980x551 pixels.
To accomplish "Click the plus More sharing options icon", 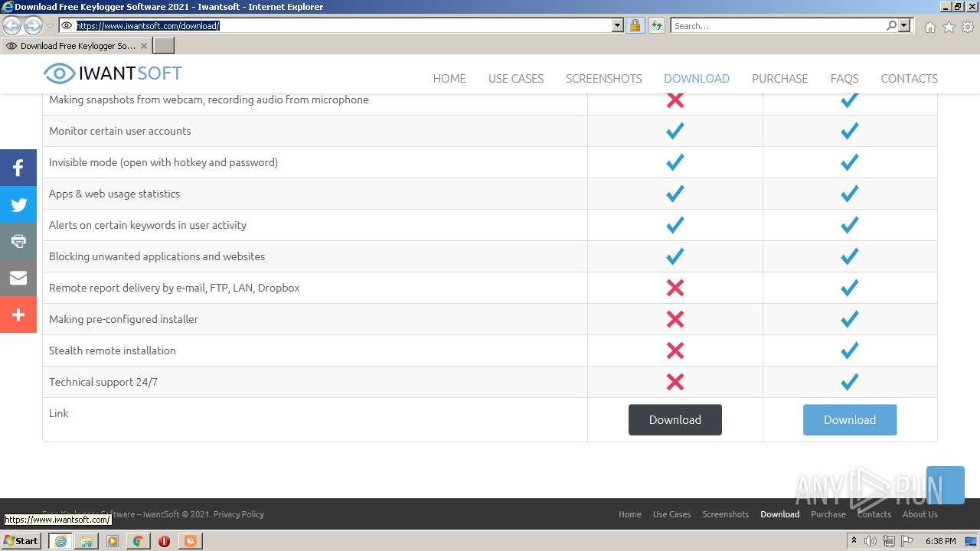I will [x=18, y=315].
